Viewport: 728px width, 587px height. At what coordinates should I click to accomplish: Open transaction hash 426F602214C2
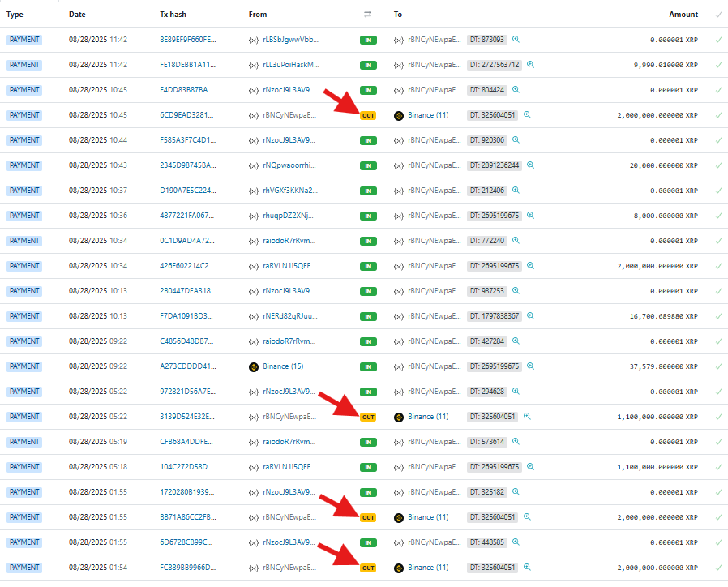(x=187, y=266)
